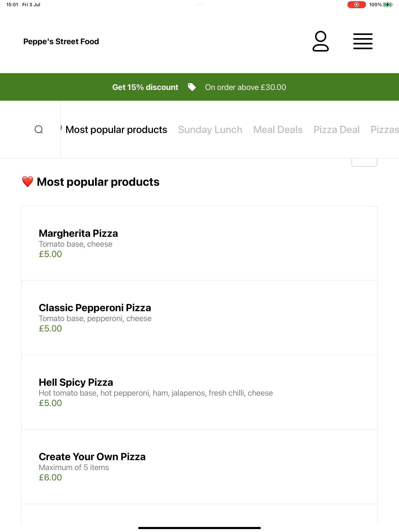Image resolution: width=399 pixels, height=532 pixels.
Task: Tap the three-dot multitasking indicator
Action: (x=199, y=4)
